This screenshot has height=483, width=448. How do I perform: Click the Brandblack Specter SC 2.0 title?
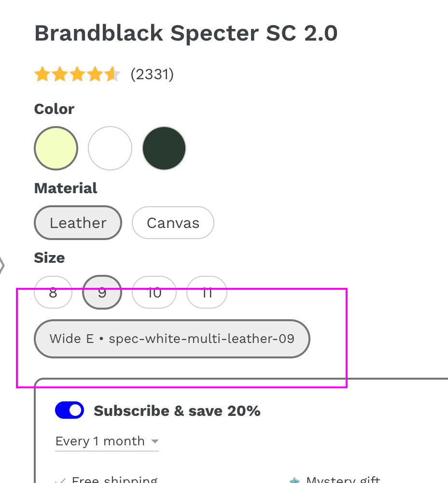[186, 33]
